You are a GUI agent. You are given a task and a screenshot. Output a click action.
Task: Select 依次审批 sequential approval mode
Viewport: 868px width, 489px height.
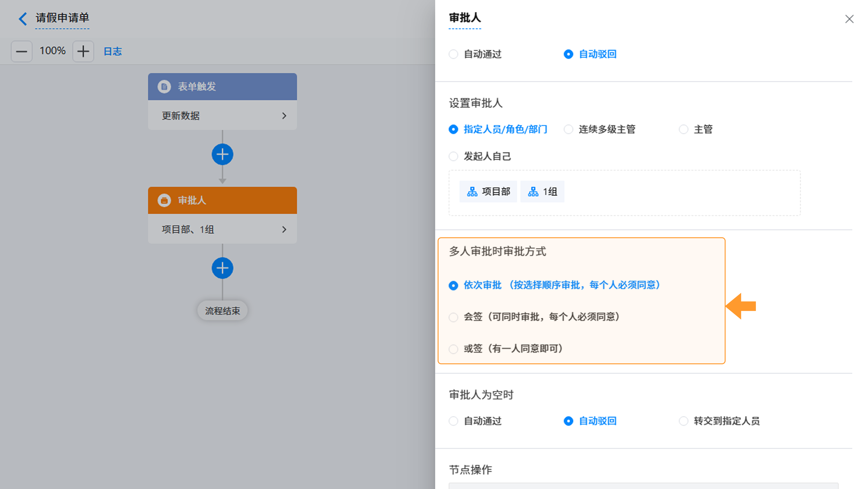[555, 286]
